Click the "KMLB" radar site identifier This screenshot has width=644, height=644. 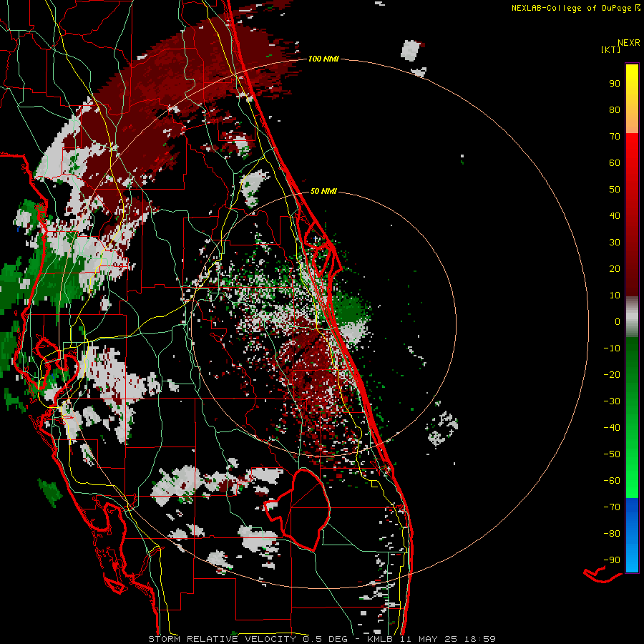click(x=379, y=639)
